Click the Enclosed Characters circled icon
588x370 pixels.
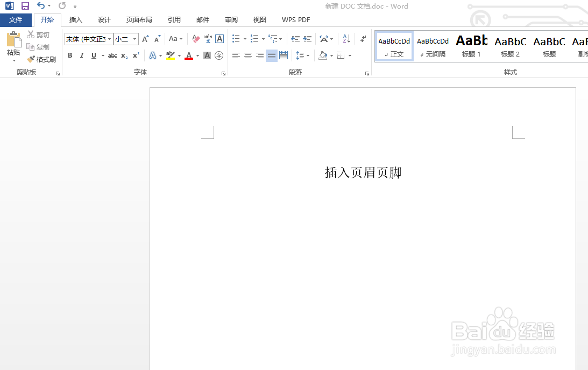219,55
